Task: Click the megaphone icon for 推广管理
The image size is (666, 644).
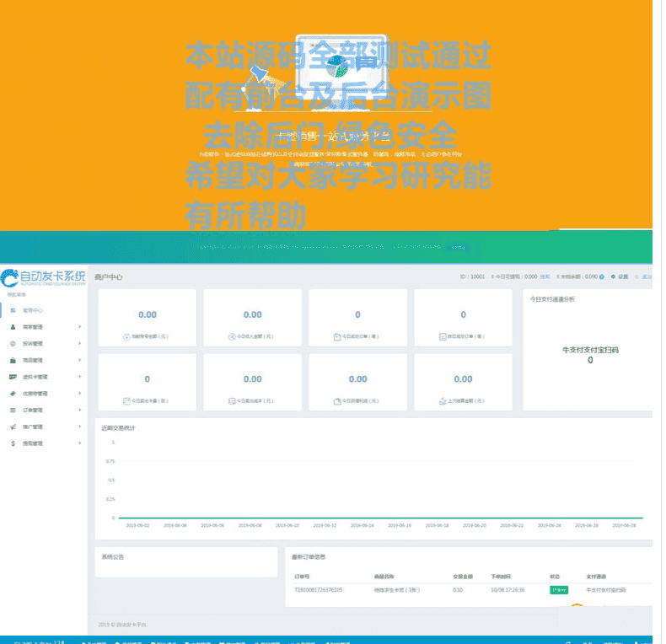Action: pyautogui.click(x=13, y=427)
